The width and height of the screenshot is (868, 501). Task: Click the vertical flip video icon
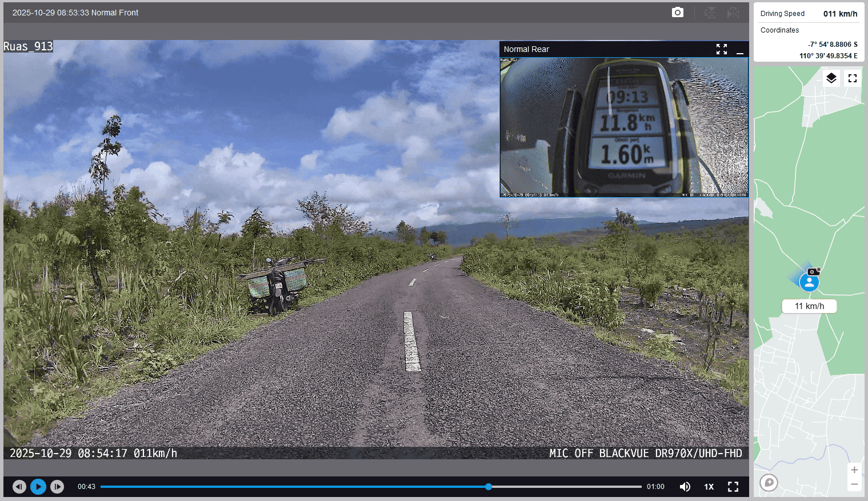[710, 13]
